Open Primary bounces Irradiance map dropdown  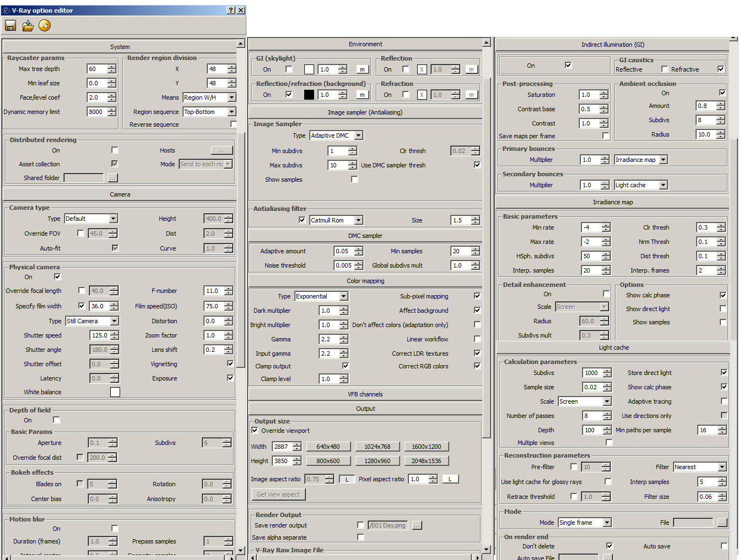click(641, 160)
